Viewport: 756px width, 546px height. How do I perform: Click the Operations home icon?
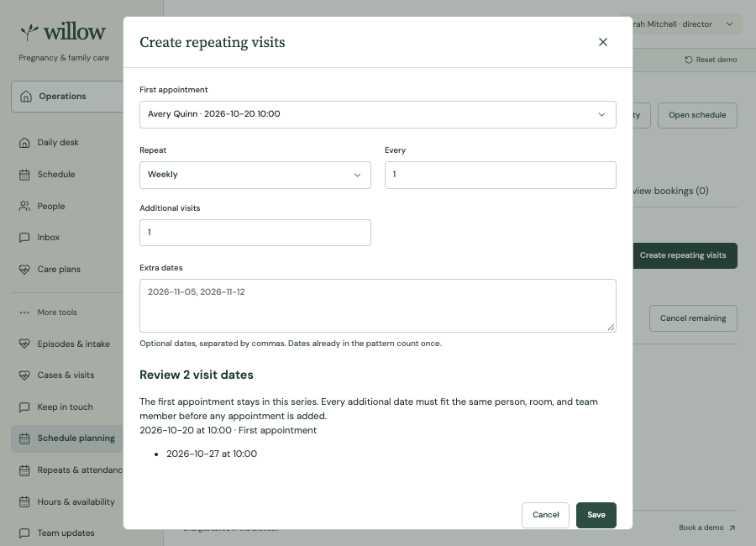(26, 97)
